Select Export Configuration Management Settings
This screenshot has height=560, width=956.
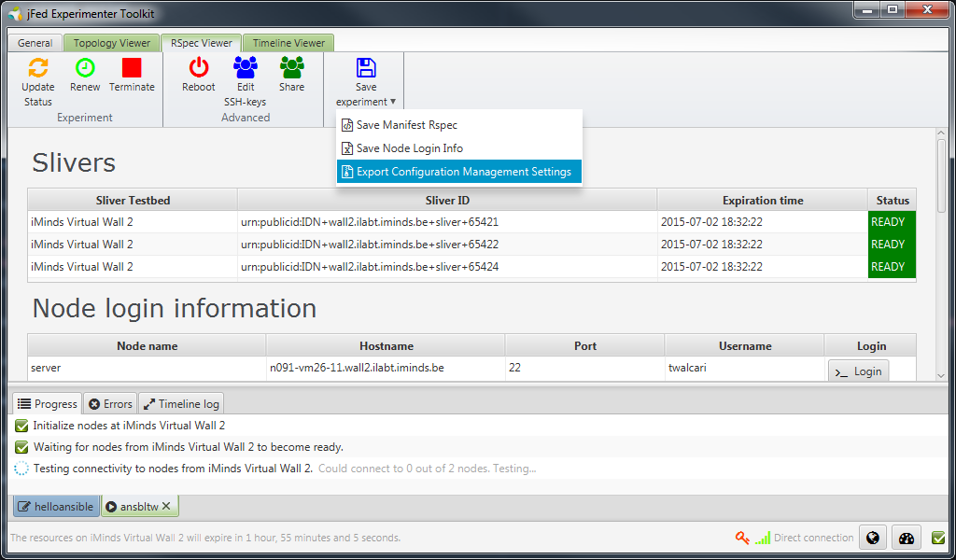point(459,171)
